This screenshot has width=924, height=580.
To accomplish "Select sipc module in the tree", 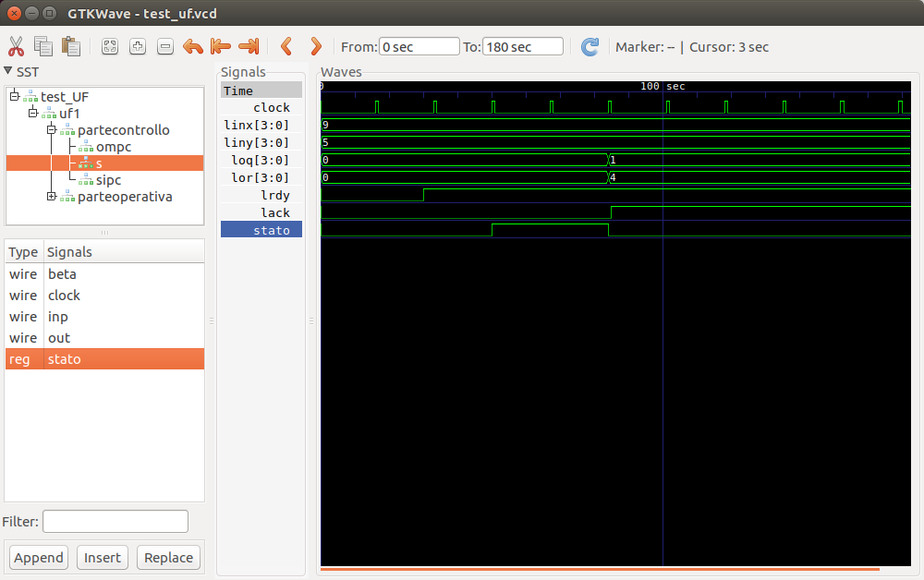I will [108, 180].
